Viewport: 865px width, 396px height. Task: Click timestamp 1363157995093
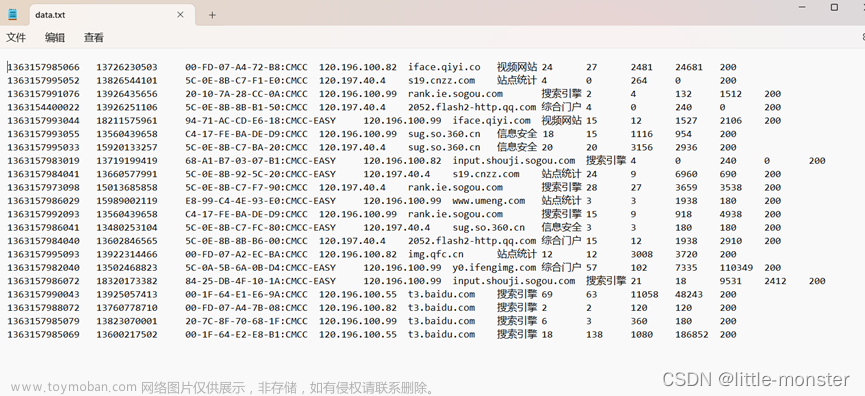[x=44, y=254]
